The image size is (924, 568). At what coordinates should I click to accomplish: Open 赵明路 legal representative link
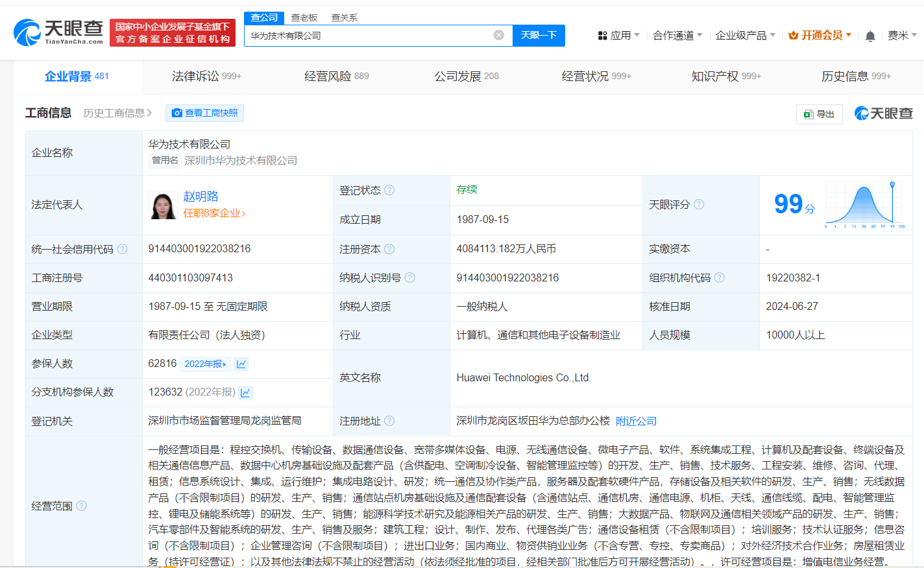(x=201, y=196)
